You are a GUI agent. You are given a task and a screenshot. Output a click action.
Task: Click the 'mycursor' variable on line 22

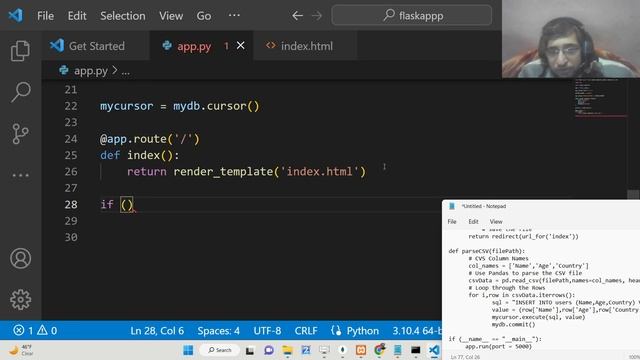coord(127,106)
